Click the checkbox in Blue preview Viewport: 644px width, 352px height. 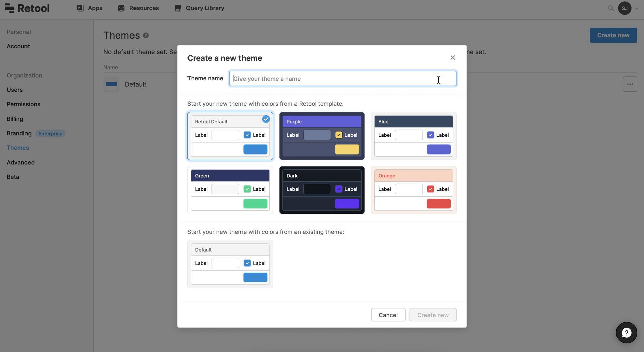[x=430, y=135]
